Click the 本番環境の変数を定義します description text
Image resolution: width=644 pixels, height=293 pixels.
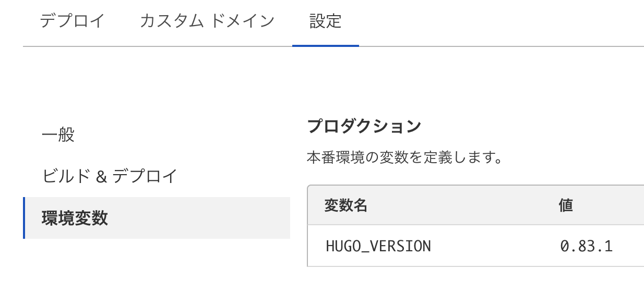(404, 157)
